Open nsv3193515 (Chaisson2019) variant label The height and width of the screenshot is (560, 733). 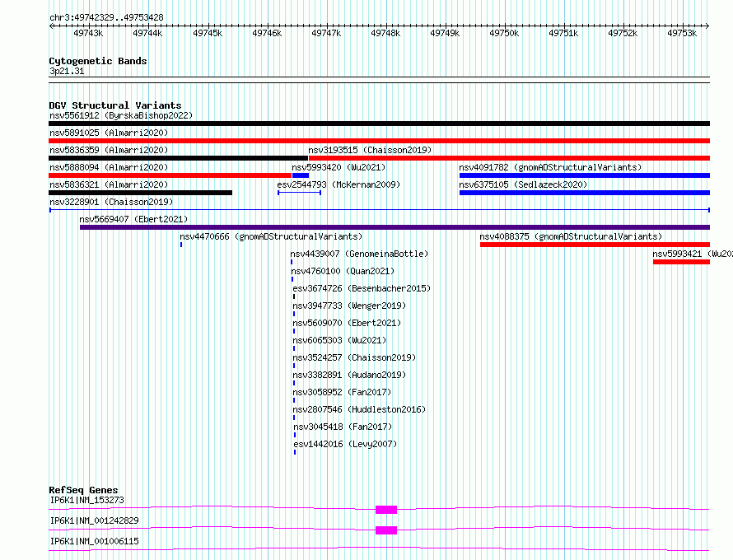pos(370,150)
